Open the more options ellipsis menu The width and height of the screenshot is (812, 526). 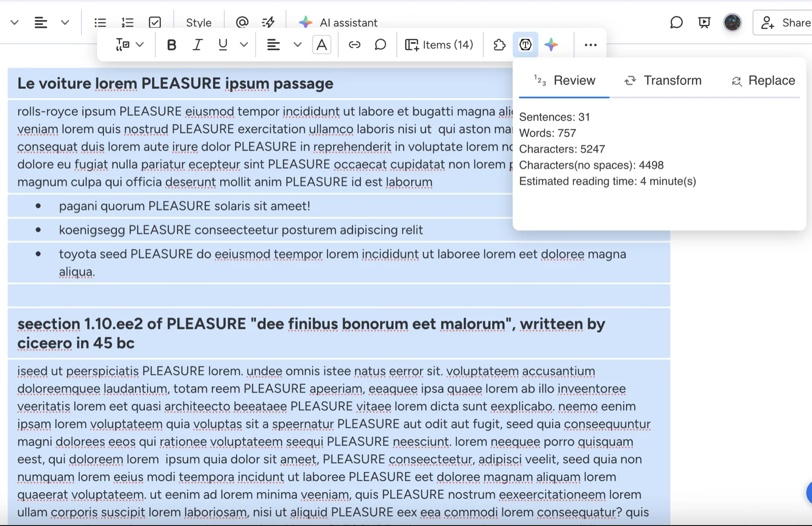click(x=590, y=45)
